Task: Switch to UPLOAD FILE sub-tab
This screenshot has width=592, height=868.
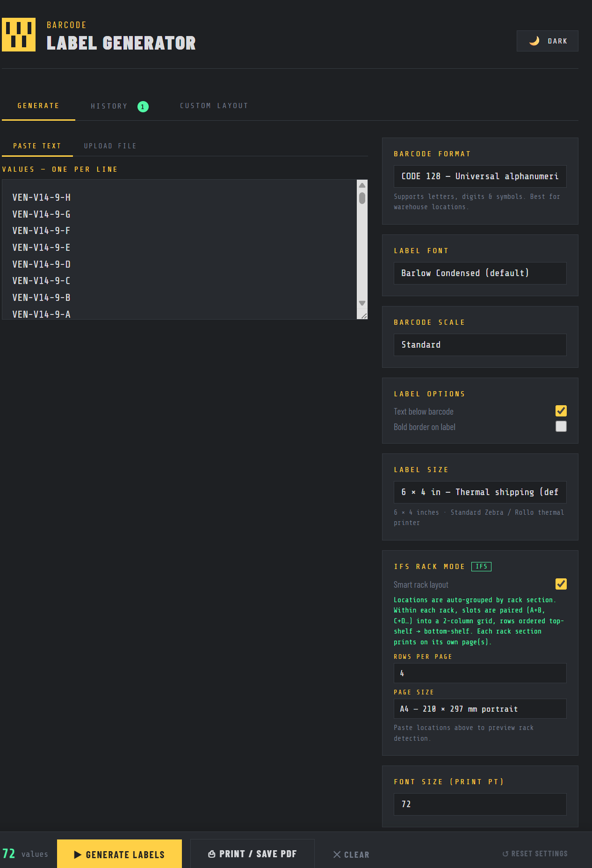Action: pyautogui.click(x=110, y=146)
